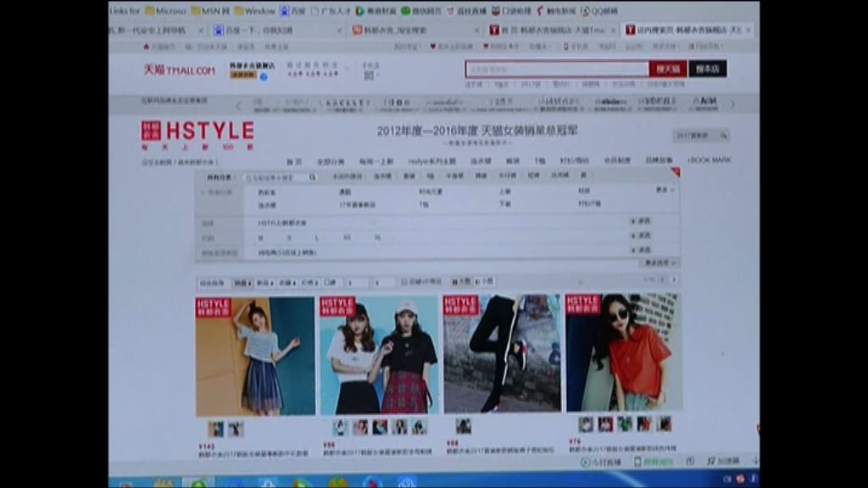
Task: Toggle the checkbox left of price range fields
Action: pyautogui.click(x=325, y=282)
